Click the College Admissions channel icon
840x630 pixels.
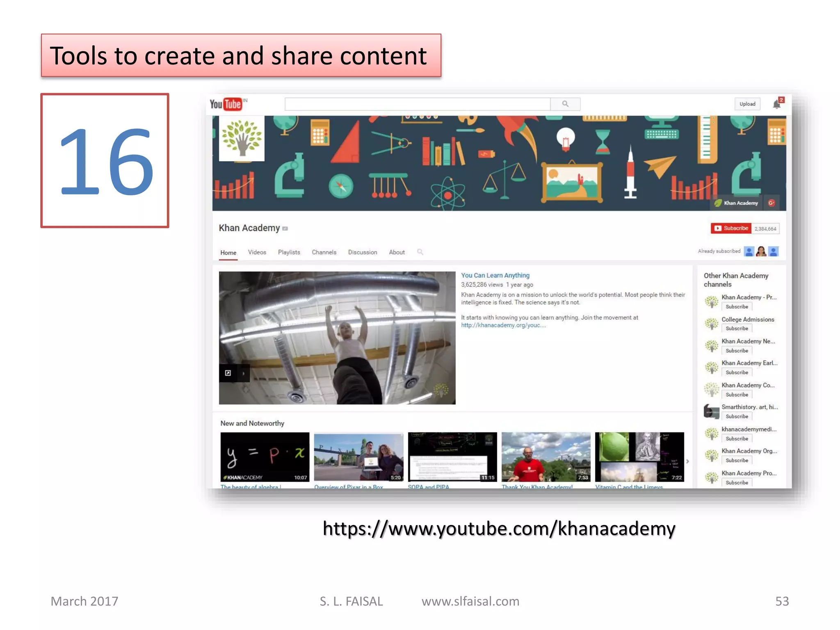pos(711,324)
